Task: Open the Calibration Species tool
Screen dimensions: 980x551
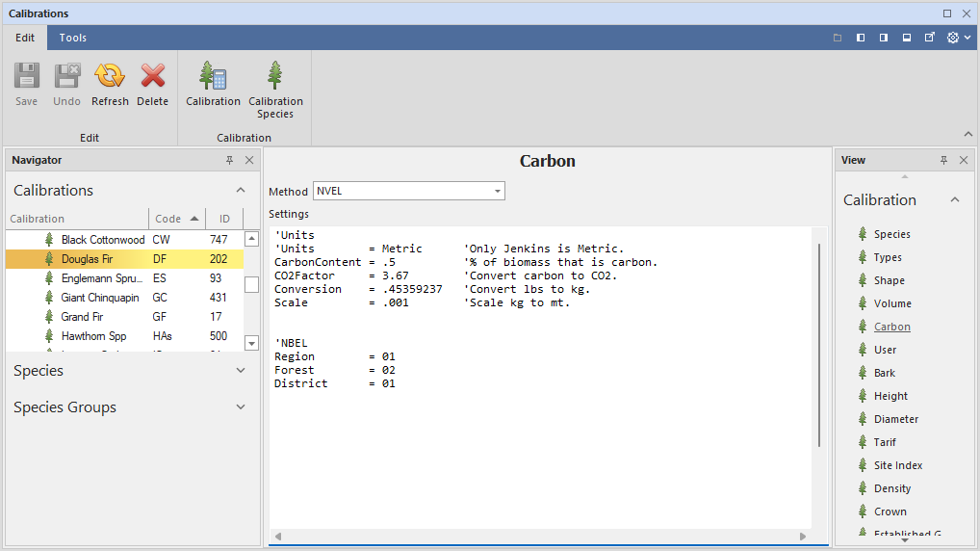Action: [275, 90]
